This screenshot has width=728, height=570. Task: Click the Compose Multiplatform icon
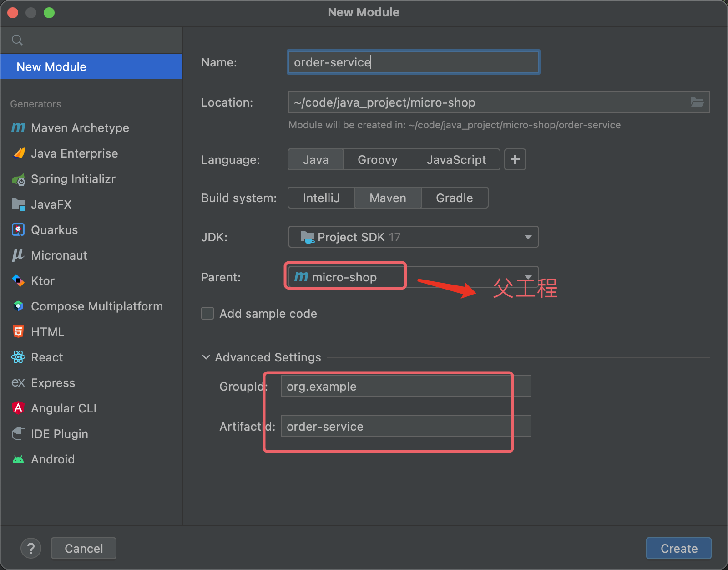[x=18, y=306]
